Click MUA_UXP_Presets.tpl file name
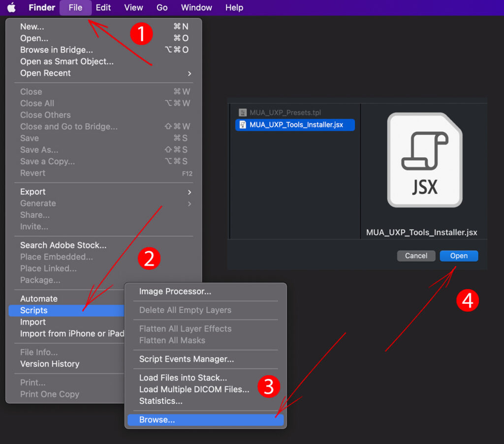 pos(285,113)
